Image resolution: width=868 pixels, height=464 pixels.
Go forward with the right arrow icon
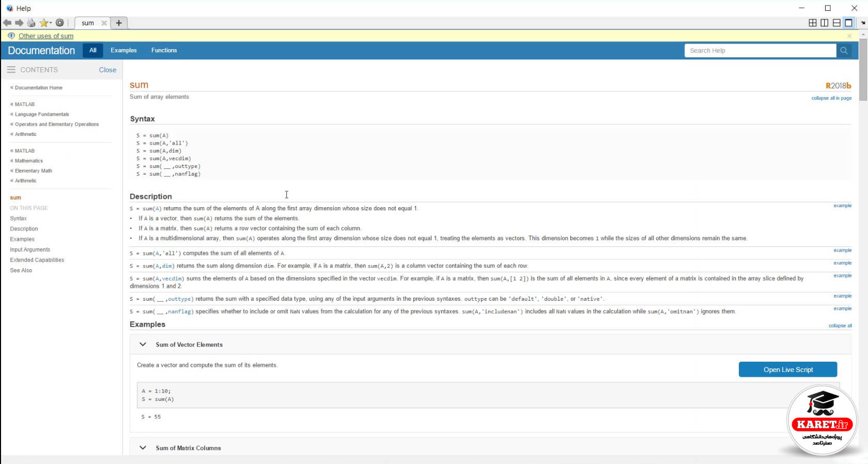tap(19, 23)
